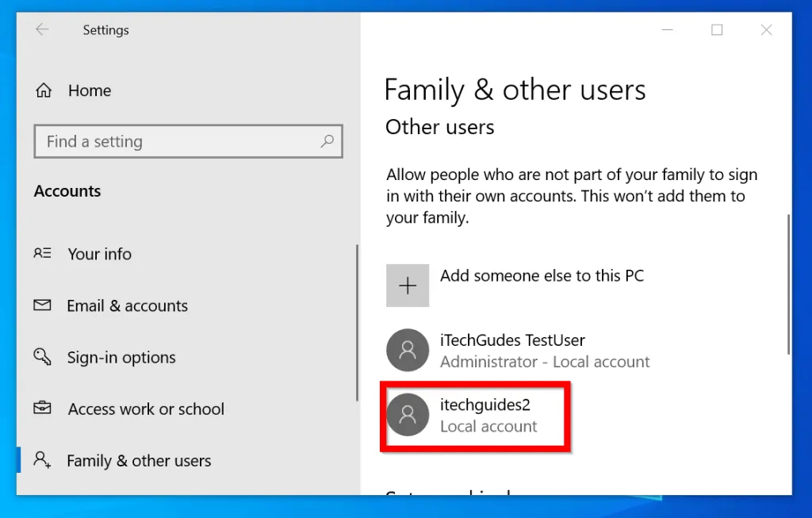Select Access work or school
This screenshot has width=812, height=518.
(146, 409)
